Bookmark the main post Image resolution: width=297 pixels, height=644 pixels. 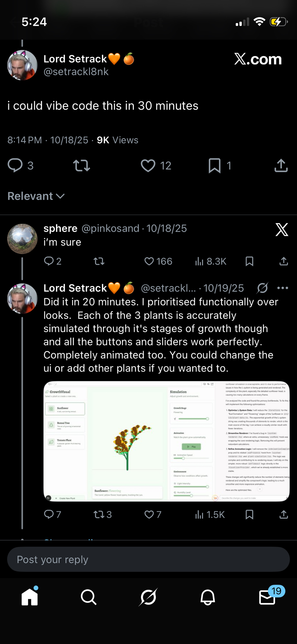click(215, 166)
